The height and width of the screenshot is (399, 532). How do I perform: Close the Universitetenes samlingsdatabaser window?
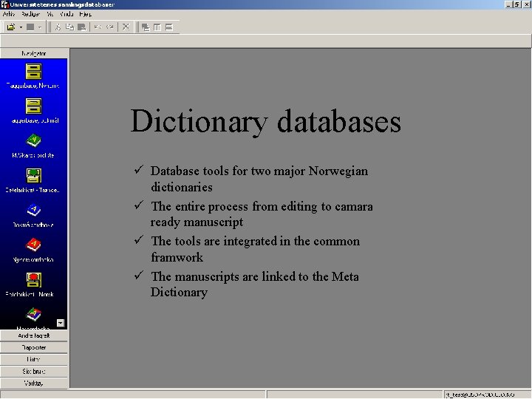[526, 4]
